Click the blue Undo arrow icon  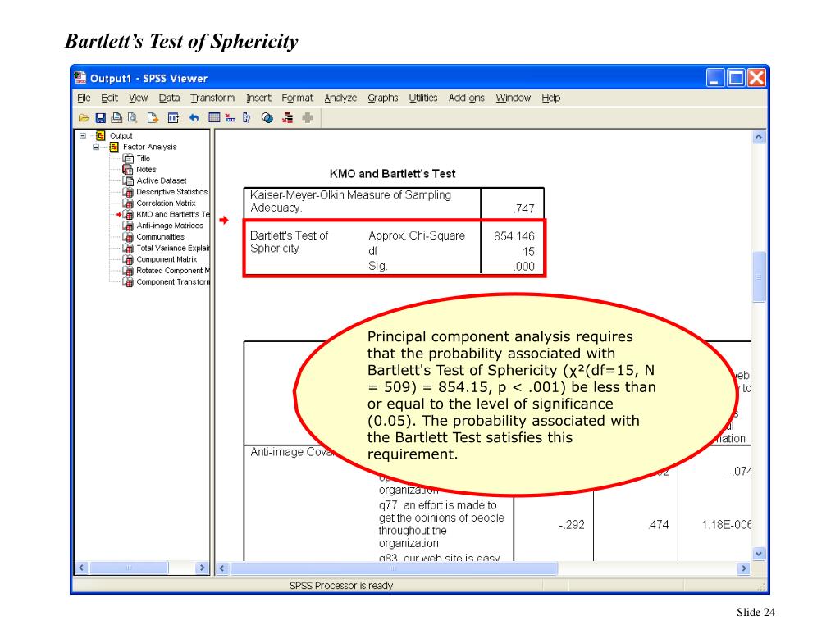point(194,118)
